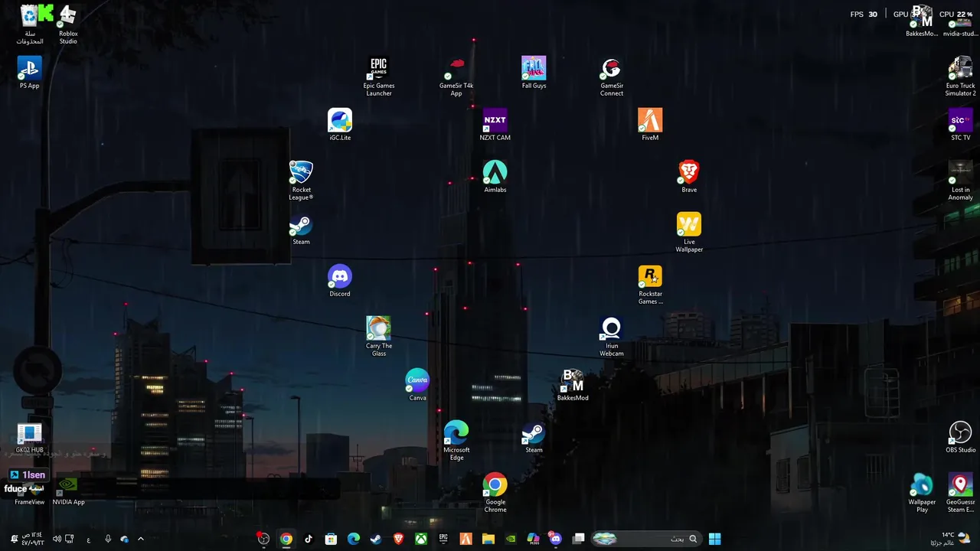Open the OBS Studio desktop shortcut
The width and height of the screenshot is (980, 551).
(x=960, y=436)
